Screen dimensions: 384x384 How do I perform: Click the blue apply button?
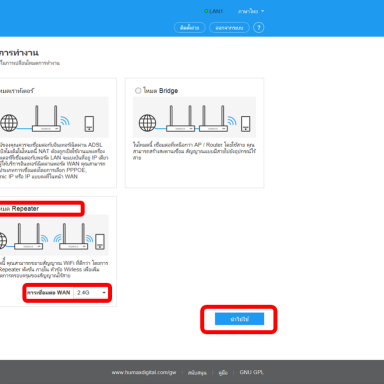tap(239, 319)
